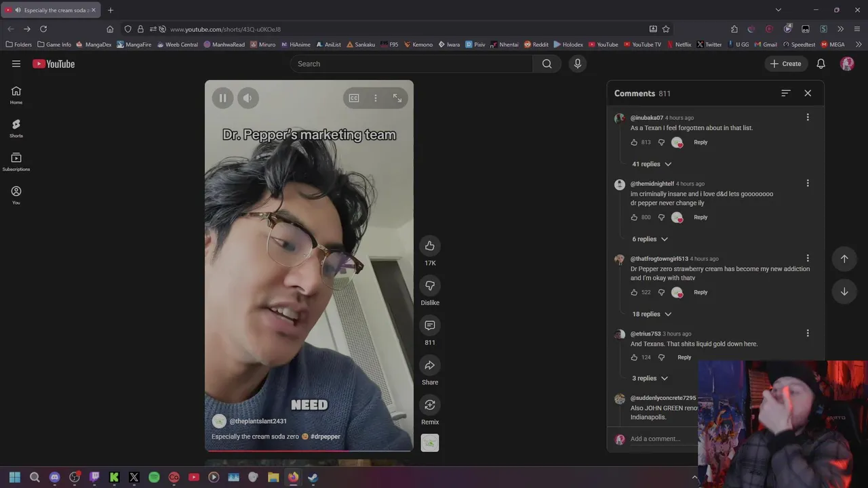Click the Short's red progress bar
868x488 pixels.
[x=309, y=450]
